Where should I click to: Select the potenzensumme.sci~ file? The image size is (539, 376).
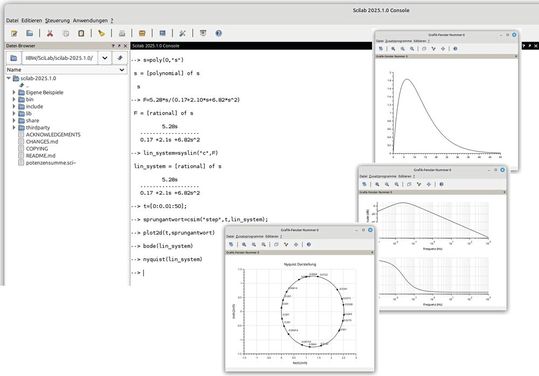point(51,163)
